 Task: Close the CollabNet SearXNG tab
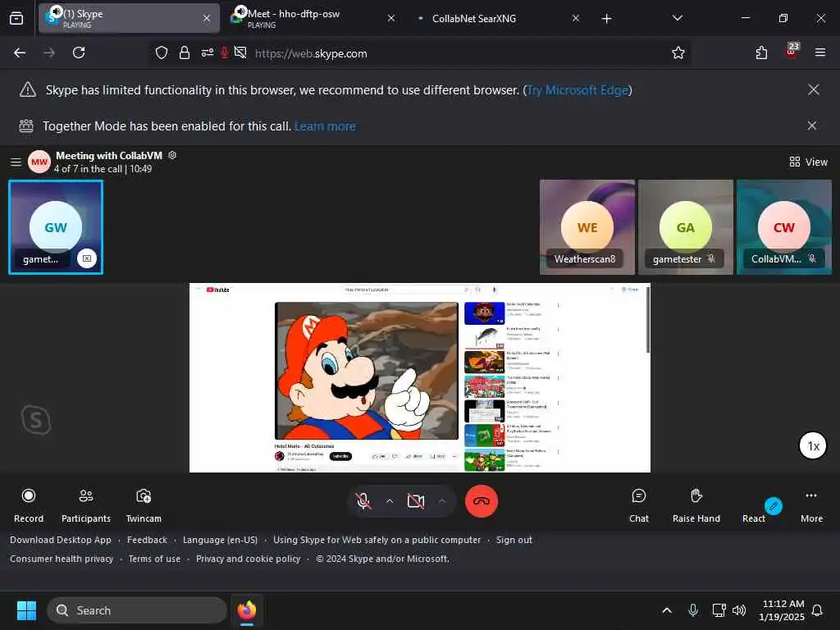click(575, 18)
